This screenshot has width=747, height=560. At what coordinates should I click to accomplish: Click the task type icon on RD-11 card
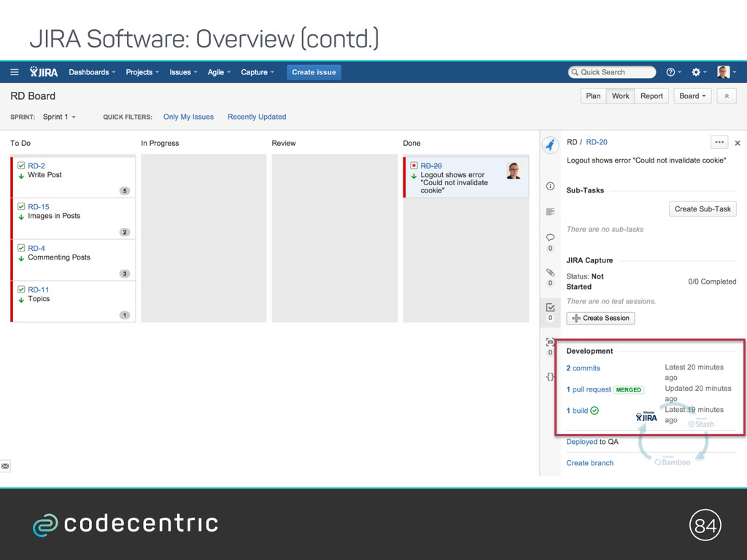pyautogui.click(x=21, y=289)
